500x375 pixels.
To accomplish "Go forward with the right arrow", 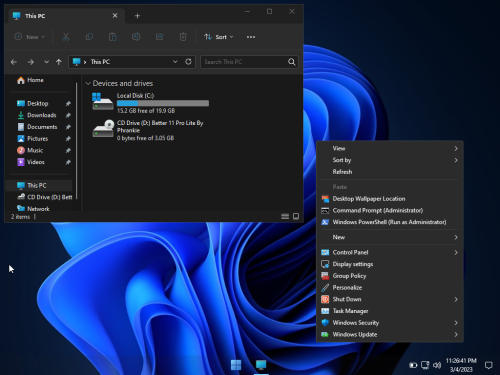I will (31, 62).
